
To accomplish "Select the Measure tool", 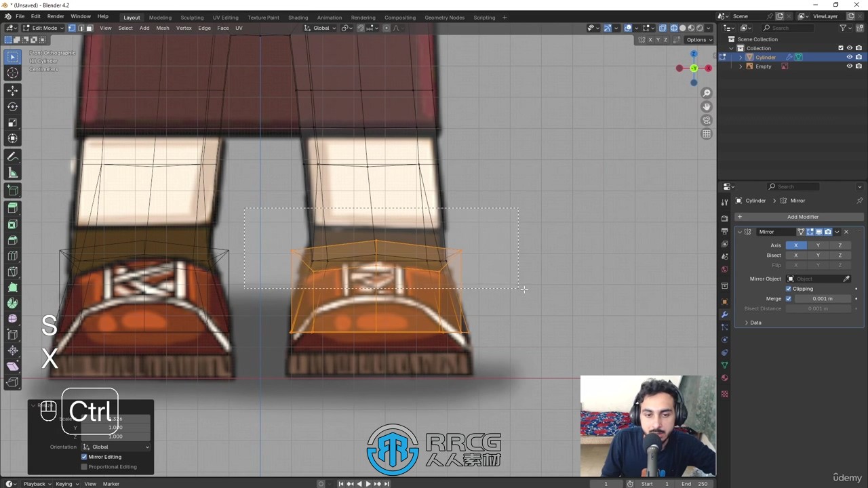I will 12,173.
